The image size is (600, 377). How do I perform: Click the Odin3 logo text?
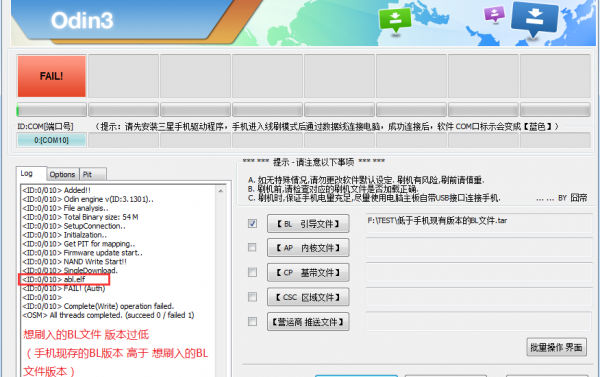(82, 20)
